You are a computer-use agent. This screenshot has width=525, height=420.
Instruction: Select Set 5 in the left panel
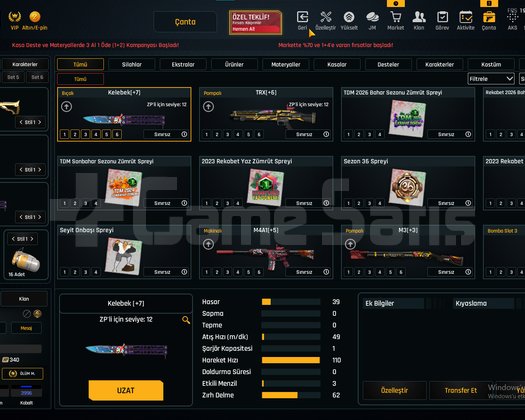pyautogui.click(x=13, y=77)
